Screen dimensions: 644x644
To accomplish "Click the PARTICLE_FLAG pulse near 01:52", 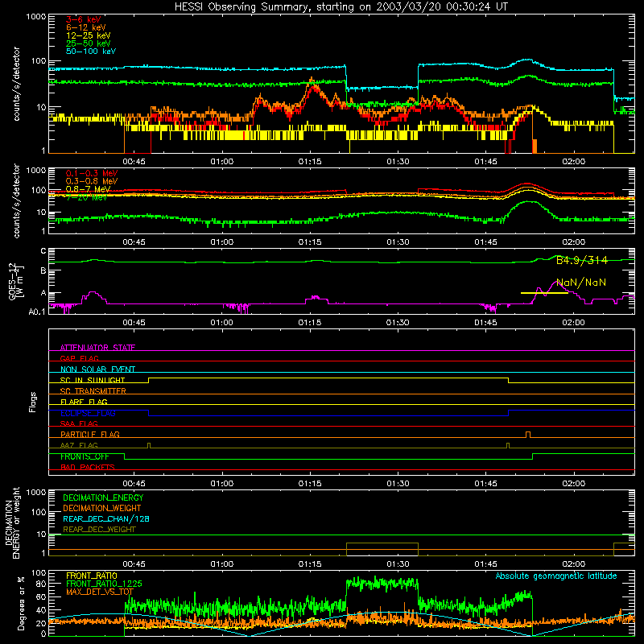I will (x=528, y=435).
